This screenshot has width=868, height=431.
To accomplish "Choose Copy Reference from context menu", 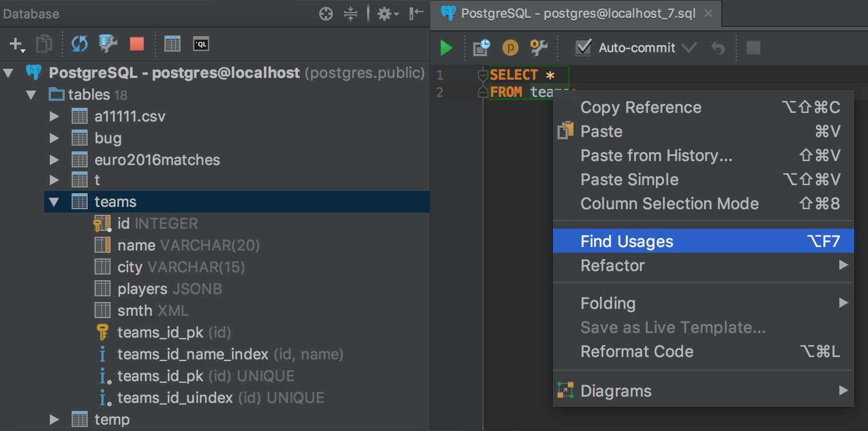I will (x=704, y=107).
